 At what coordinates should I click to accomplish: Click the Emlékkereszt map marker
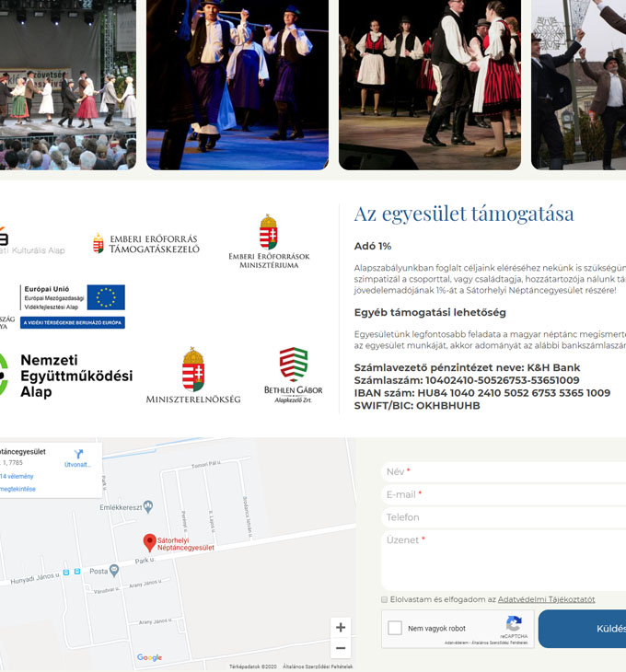coord(148,506)
